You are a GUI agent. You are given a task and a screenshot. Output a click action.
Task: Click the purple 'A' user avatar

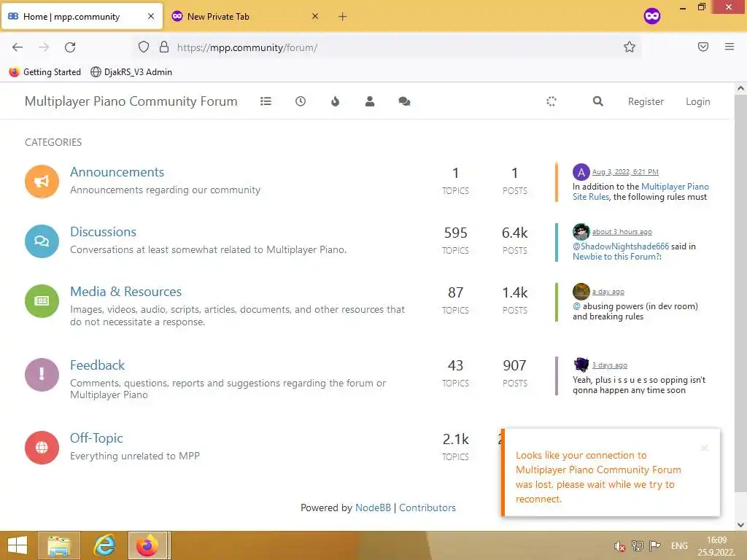pos(581,172)
